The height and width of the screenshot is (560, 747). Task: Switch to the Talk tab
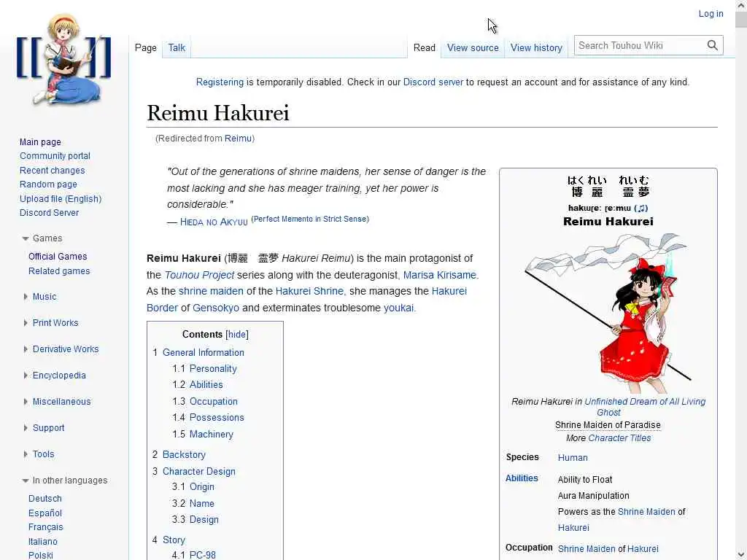[x=177, y=47]
